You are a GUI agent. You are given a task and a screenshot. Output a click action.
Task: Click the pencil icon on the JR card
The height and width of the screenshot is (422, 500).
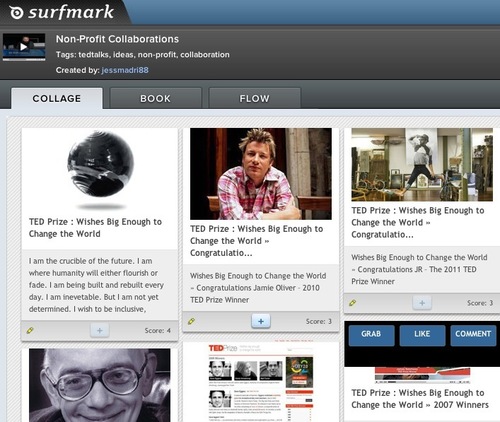pyautogui.click(x=352, y=303)
